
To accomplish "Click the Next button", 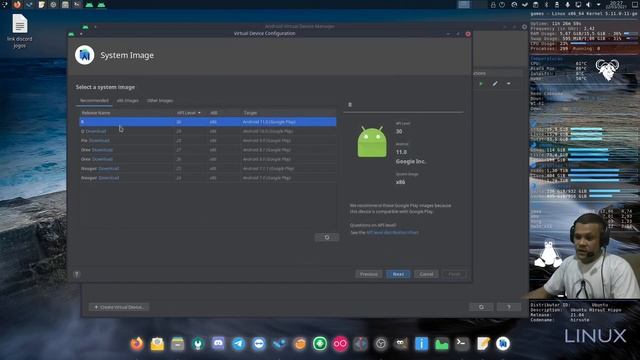I will 398,274.
